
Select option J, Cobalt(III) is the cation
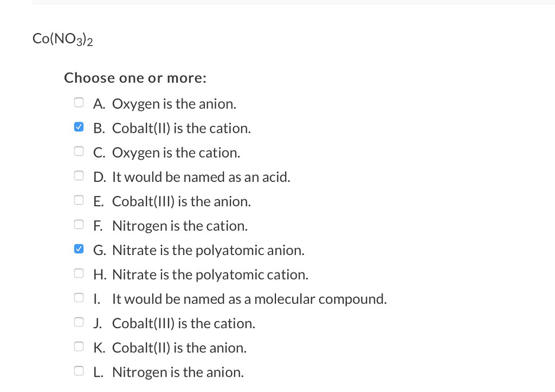[79, 322]
